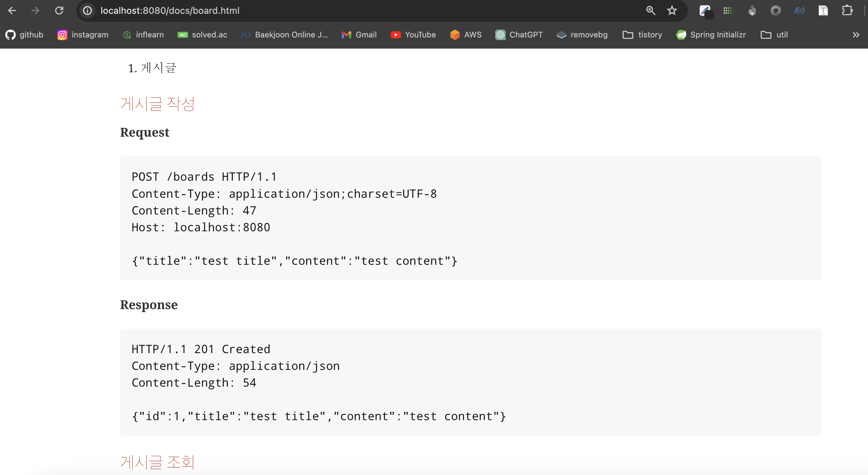Image resolution: width=868 pixels, height=475 pixels.
Task: Click the '1. 게시글' table of contents entry
Action: click(x=152, y=68)
